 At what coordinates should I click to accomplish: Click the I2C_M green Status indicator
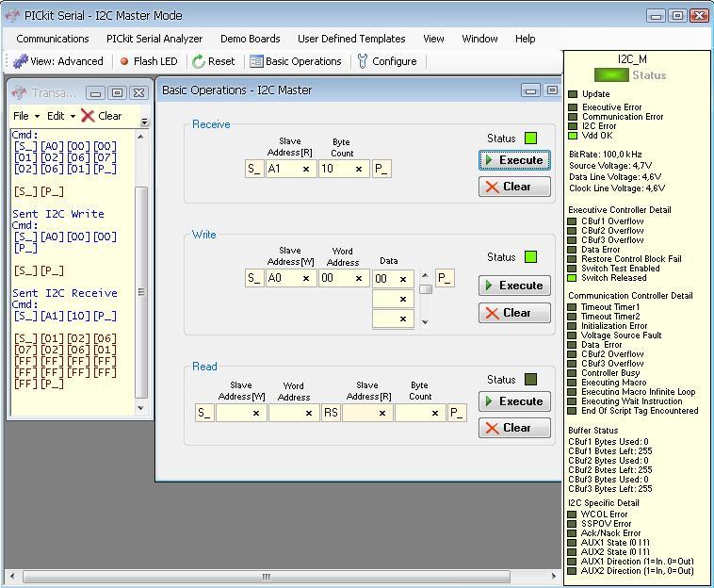coord(611,75)
